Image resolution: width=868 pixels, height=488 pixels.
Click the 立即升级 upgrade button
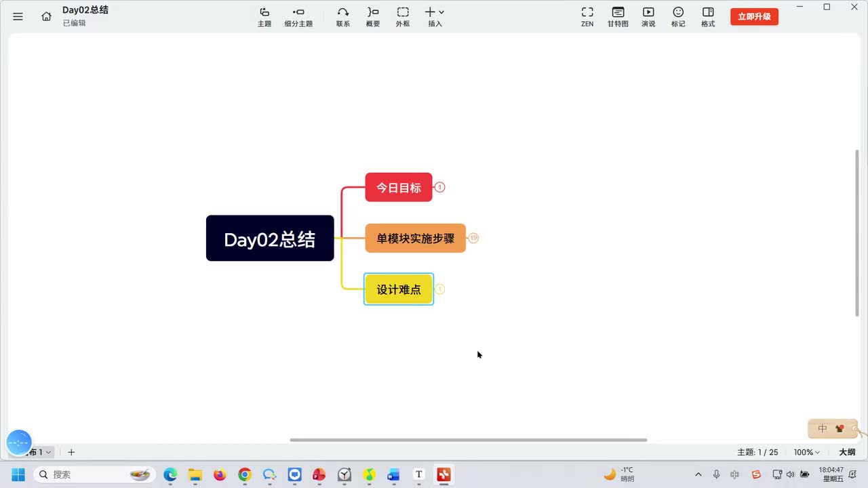click(x=754, y=17)
